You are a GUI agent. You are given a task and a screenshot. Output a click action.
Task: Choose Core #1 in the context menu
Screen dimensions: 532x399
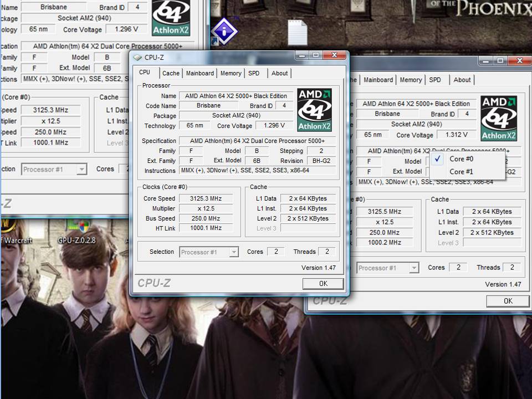coord(467,172)
